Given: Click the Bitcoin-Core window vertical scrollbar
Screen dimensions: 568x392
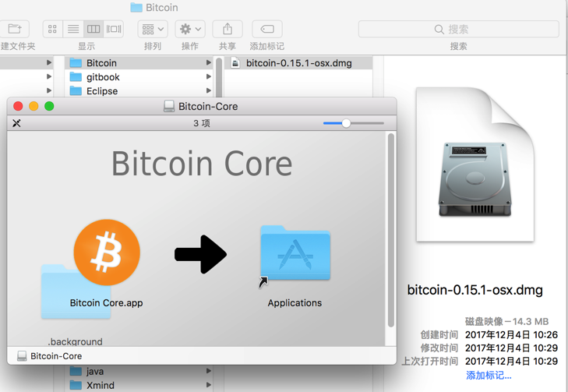Looking at the screenshot, I should (390, 231).
